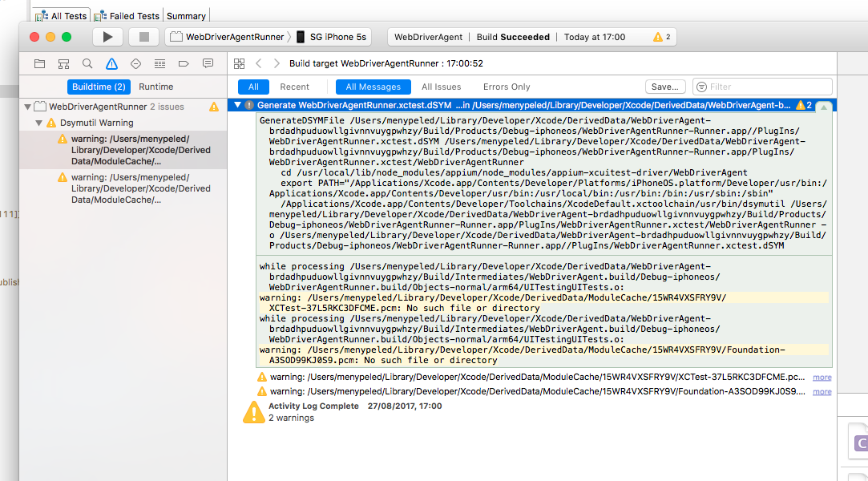Collapse the Generate dSYM log entry
Viewport: 868px width, 481px height.
tap(237, 105)
